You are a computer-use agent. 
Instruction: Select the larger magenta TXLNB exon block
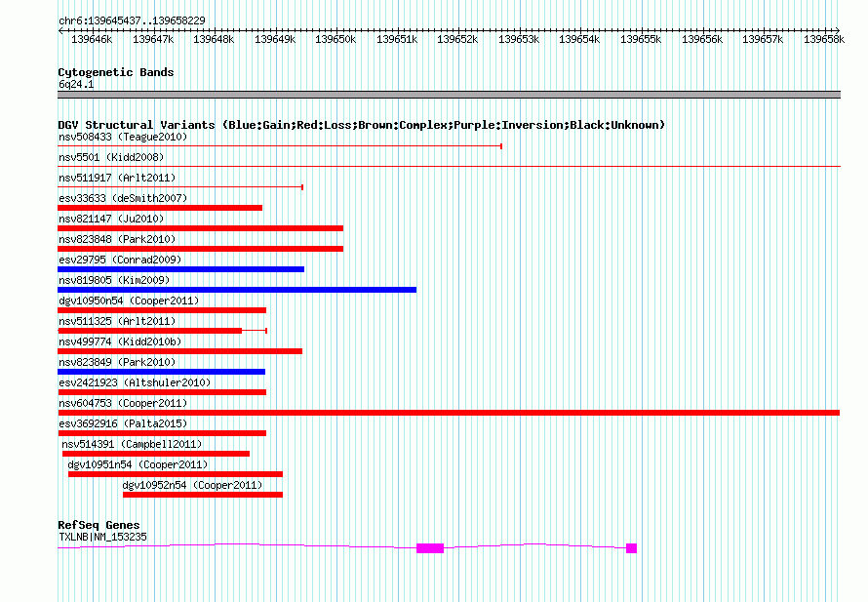point(430,548)
